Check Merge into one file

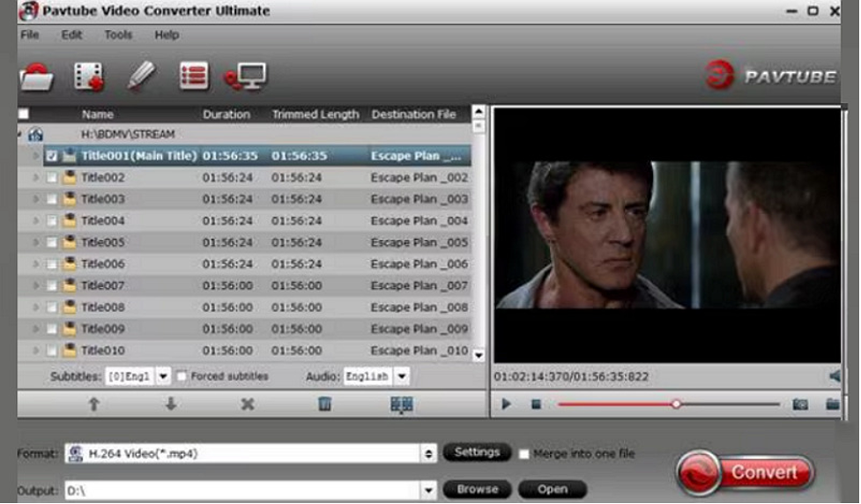point(524,454)
